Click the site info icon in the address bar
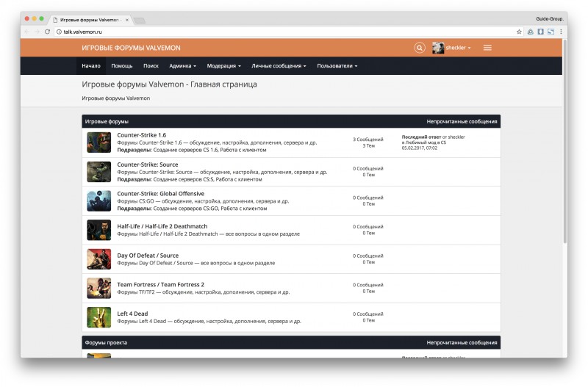The image size is (588, 387). (59, 32)
